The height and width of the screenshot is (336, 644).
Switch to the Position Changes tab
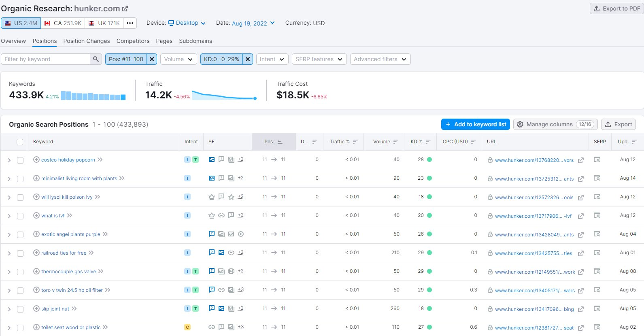tap(87, 41)
